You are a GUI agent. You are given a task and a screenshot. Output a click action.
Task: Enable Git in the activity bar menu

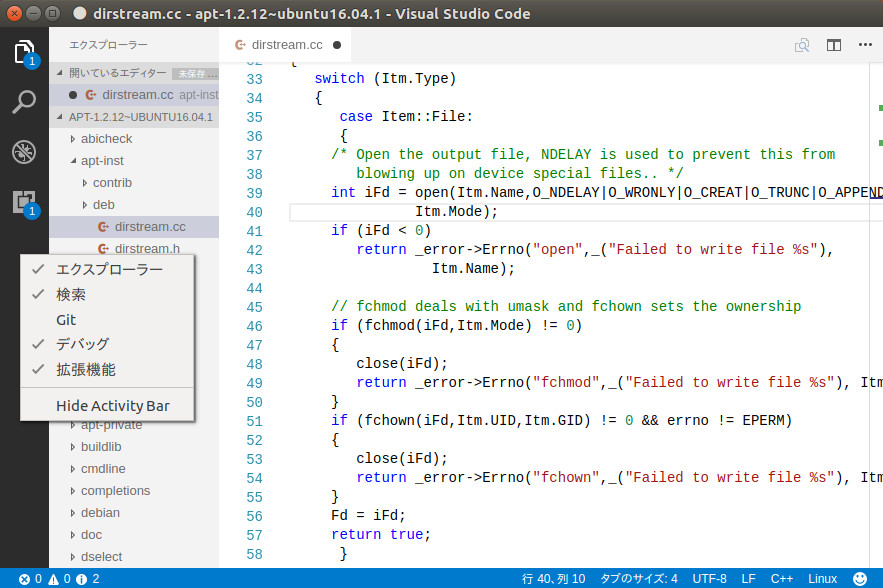(x=107, y=320)
